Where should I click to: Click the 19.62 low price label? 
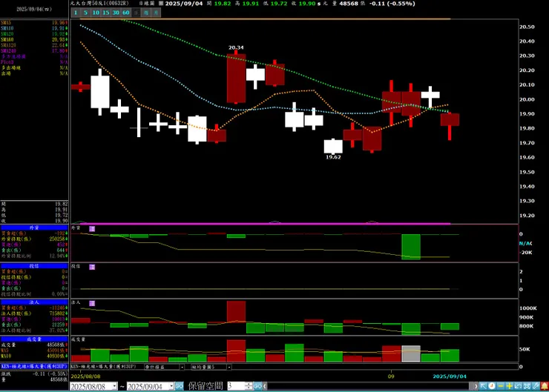coord(333,157)
